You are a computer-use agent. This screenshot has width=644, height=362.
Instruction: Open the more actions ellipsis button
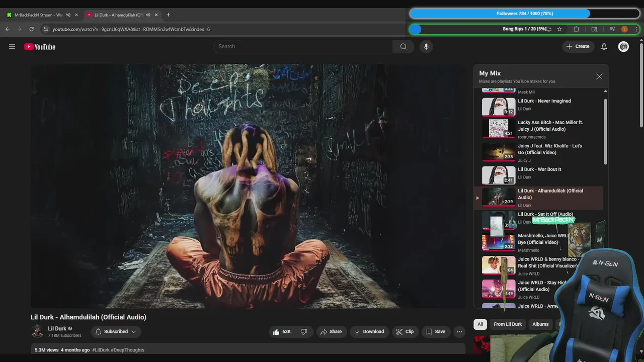pyautogui.click(x=459, y=332)
